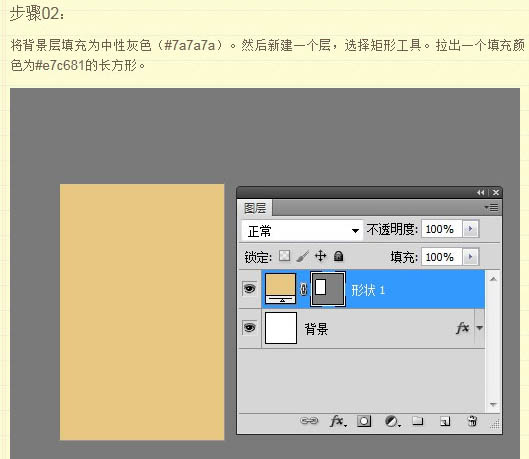This screenshot has width=529, height=459.
Task: Collapse the layers panel with double arrow
Action: (481, 193)
